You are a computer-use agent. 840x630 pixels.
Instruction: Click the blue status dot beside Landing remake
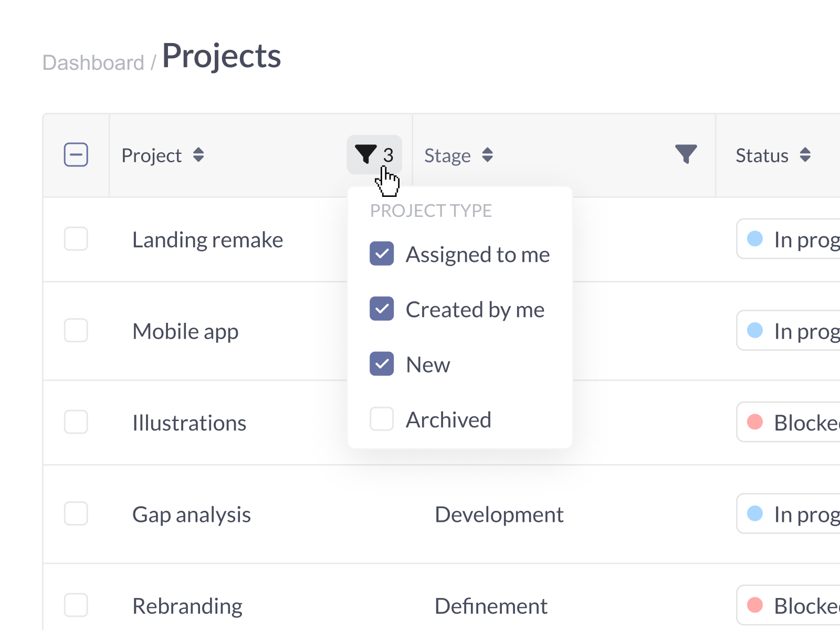(x=756, y=239)
